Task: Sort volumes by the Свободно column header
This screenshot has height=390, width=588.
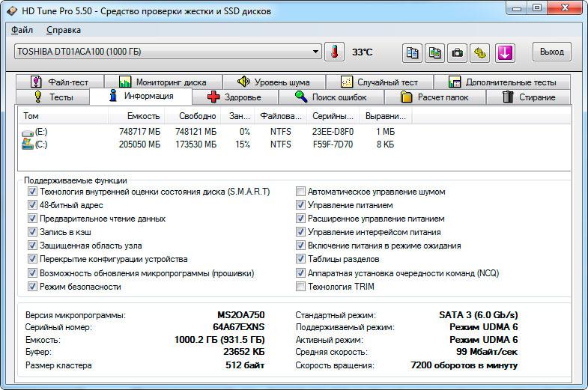Action: pos(197,116)
